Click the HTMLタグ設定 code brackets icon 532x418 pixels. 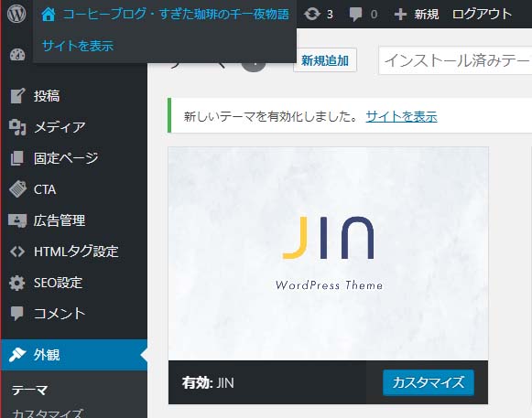coord(17,252)
